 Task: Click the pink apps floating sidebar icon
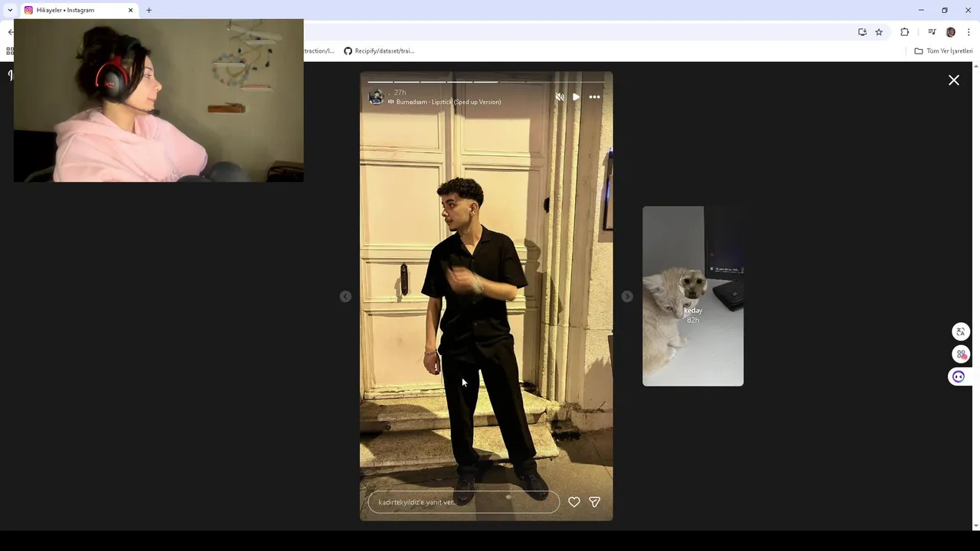pos(960,354)
